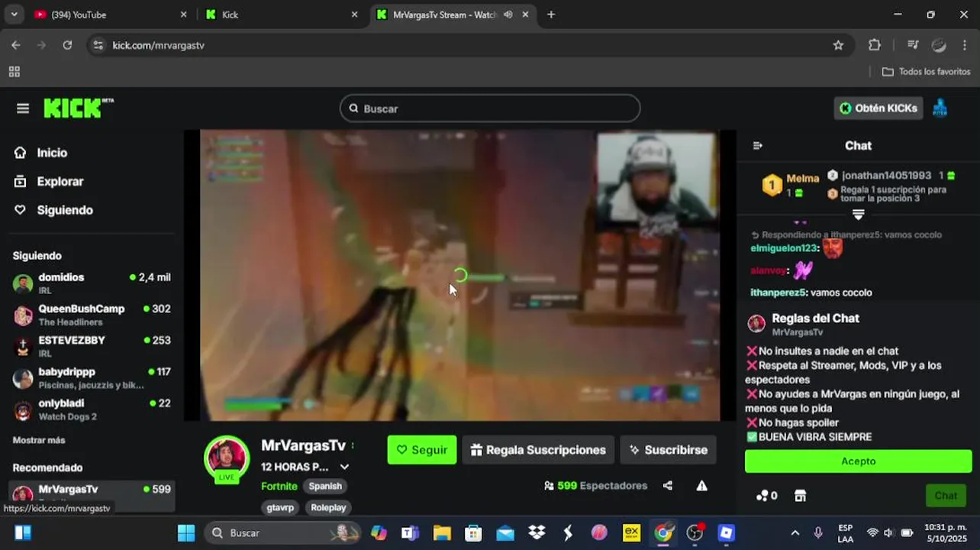Open Todos los favoritos folder

point(926,72)
